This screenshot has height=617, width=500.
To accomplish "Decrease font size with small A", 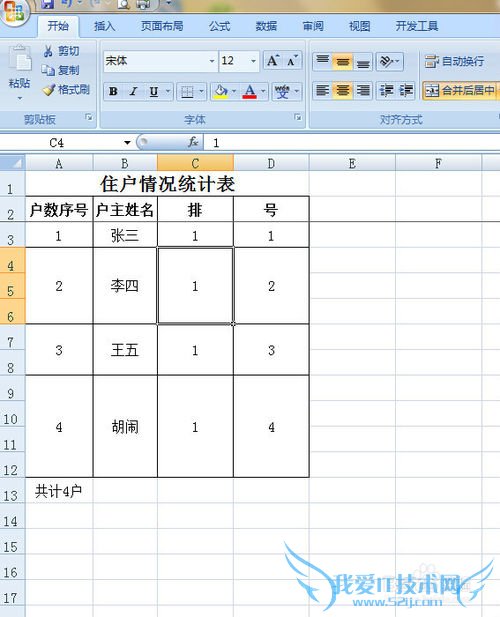I will pyautogui.click(x=292, y=61).
